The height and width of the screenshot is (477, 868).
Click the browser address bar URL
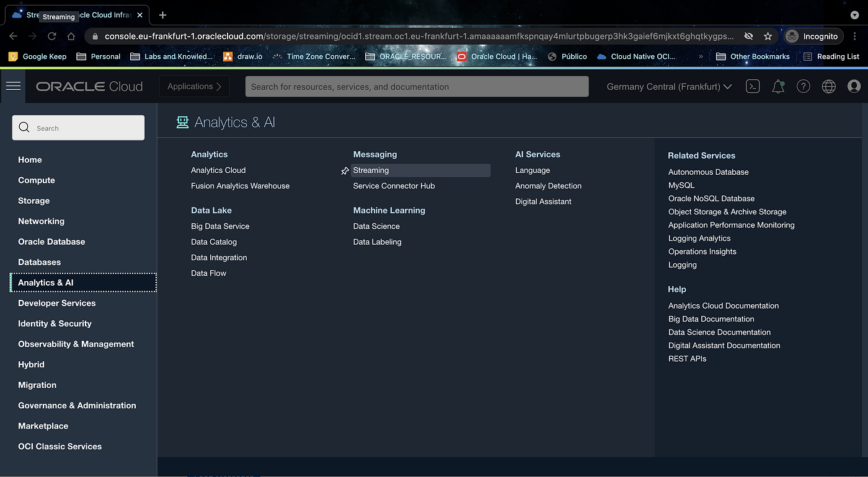coord(419,36)
